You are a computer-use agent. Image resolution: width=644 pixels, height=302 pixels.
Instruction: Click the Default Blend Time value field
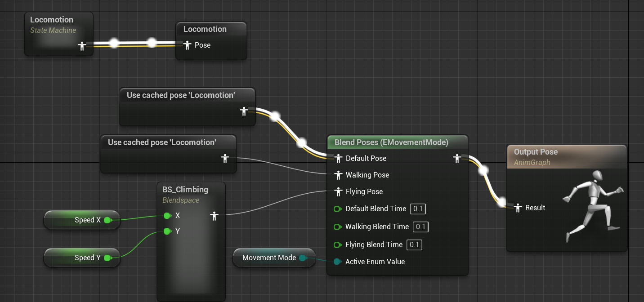418,209
